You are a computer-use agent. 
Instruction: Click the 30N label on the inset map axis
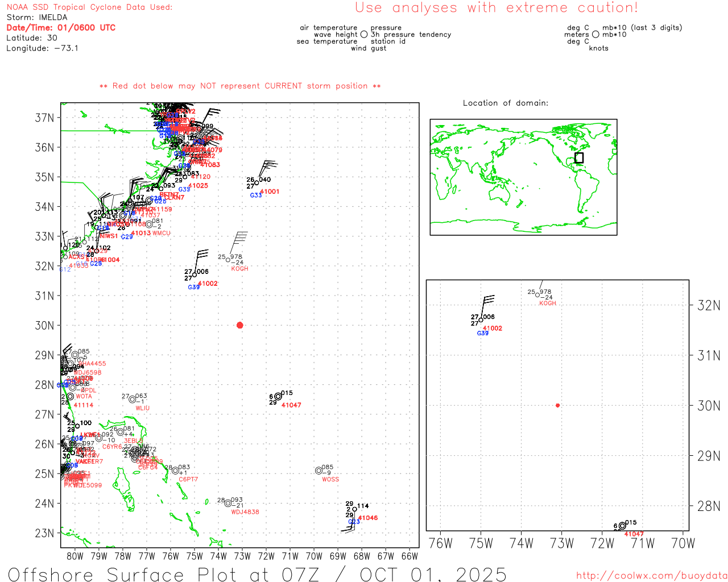(x=709, y=406)
